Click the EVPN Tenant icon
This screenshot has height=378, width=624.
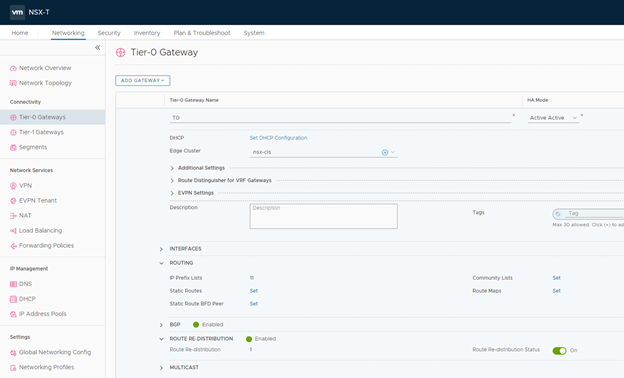13,201
